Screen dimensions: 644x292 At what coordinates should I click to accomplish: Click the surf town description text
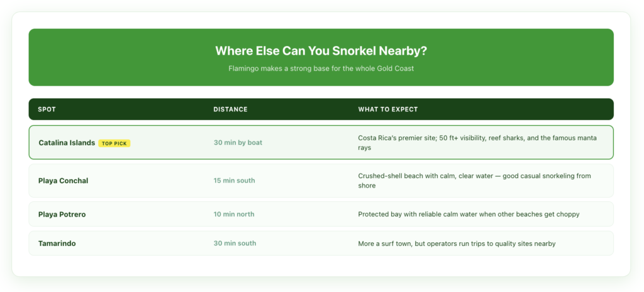pos(457,244)
